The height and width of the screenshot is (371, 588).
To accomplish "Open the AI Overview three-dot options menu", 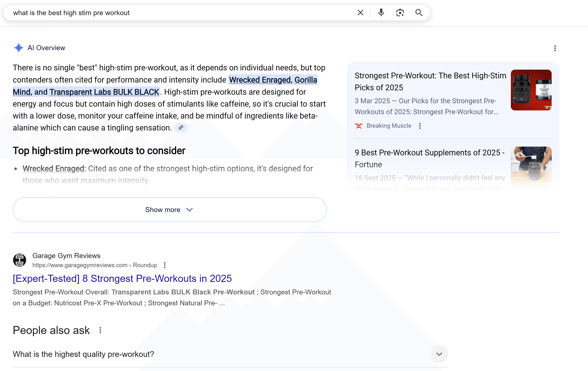I will point(555,48).
